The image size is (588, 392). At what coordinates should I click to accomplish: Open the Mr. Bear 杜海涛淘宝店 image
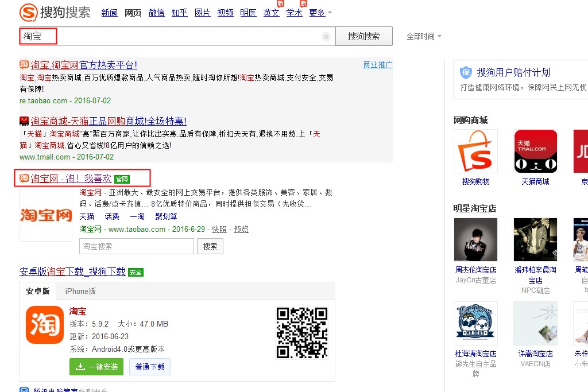pos(475,324)
